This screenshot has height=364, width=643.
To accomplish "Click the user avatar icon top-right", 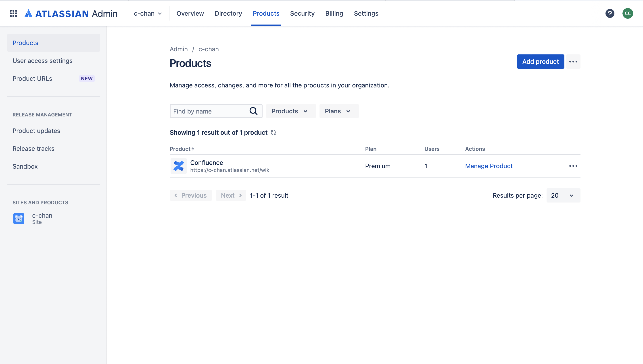I will click(x=628, y=13).
